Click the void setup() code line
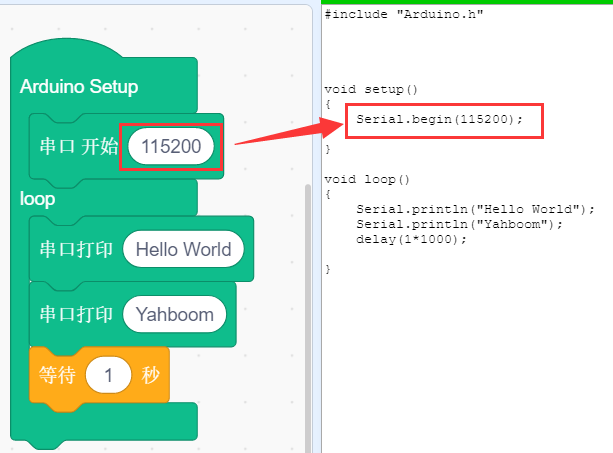 pyautogui.click(x=371, y=90)
